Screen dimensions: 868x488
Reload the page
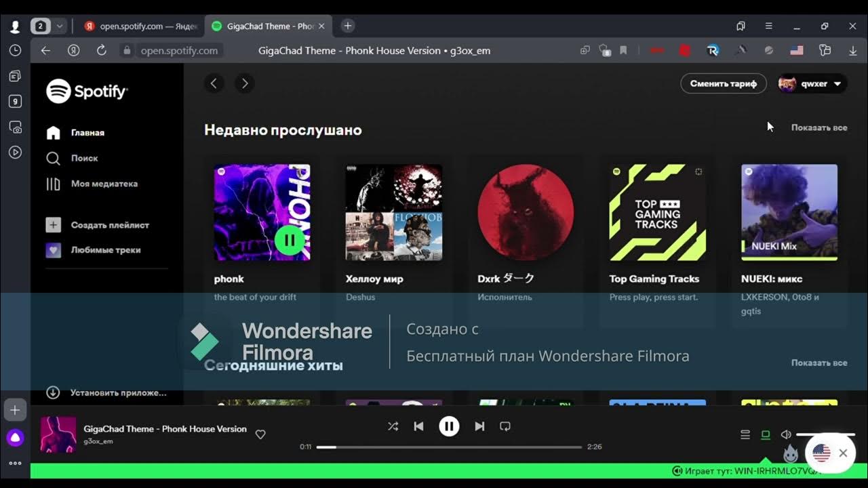102,50
